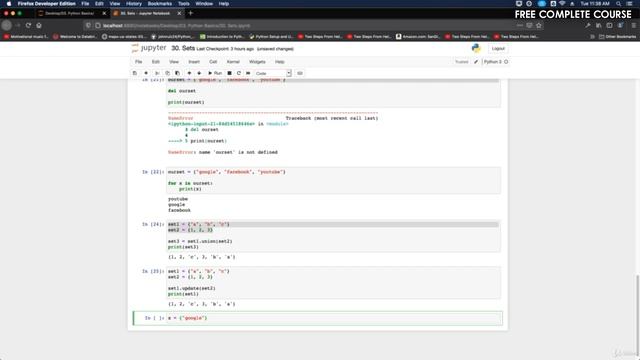
Task: Open the 'Motivational music' bookmark
Action: [26, 37]
